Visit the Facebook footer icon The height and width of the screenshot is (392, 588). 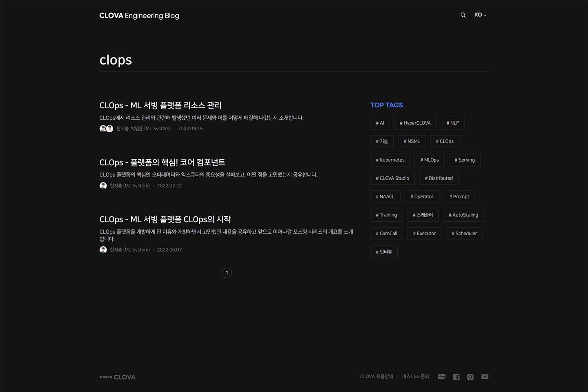point(456,377)
